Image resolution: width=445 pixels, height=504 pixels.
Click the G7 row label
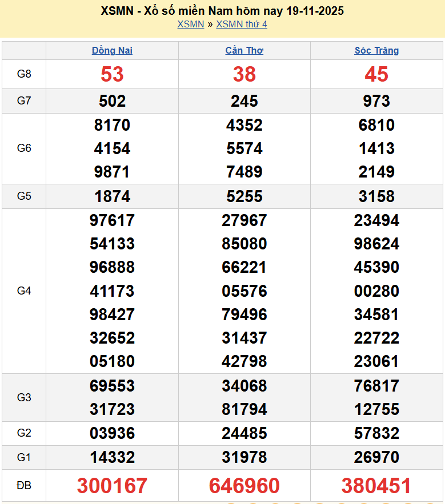[x=24, y=101]
